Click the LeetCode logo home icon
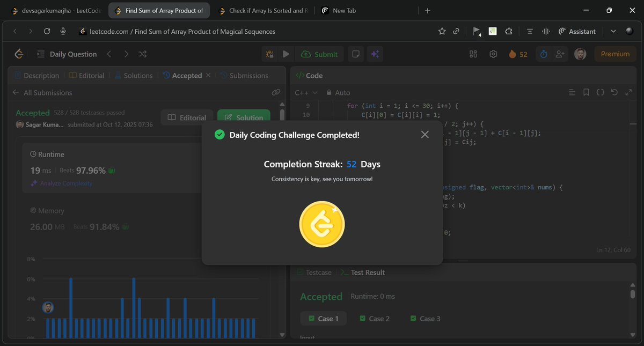Screen dimensions: 644x346 click(19, 54)
